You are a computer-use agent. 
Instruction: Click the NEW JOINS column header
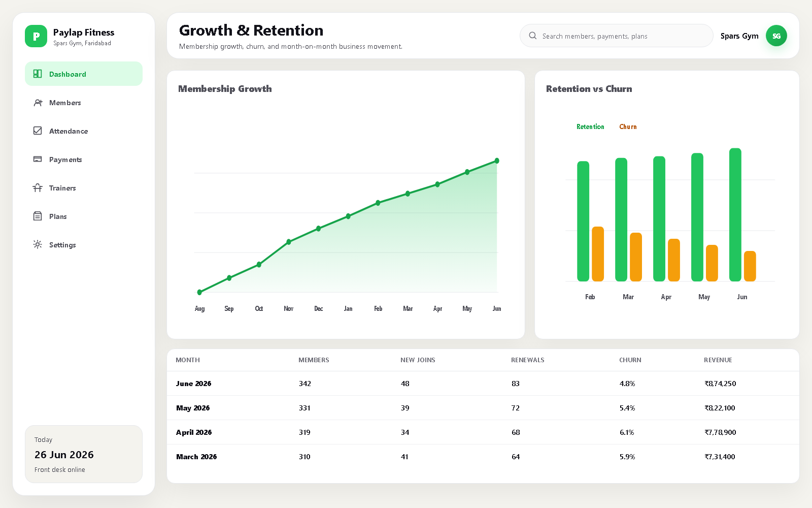click(418, 360)
